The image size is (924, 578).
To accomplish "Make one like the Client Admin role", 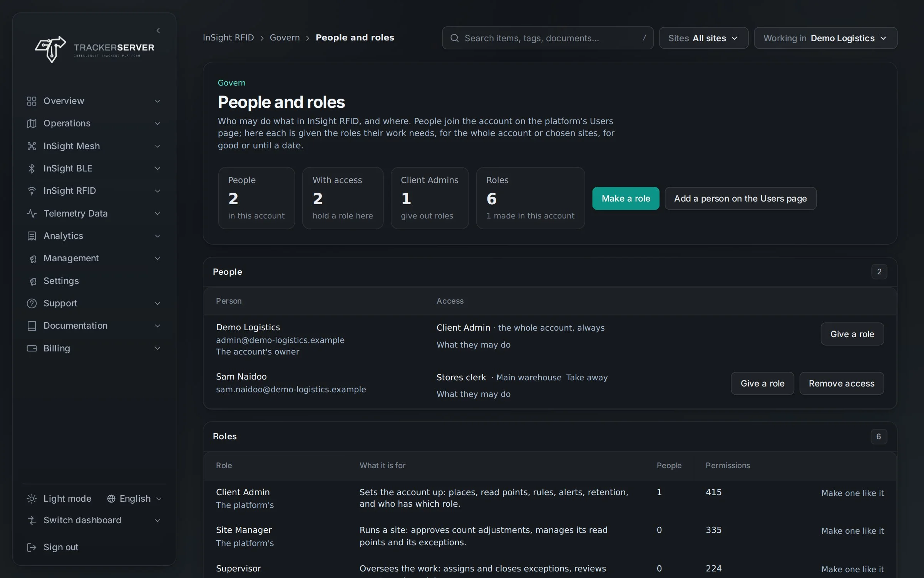I will pyautogui.click(x=852, y=493).
